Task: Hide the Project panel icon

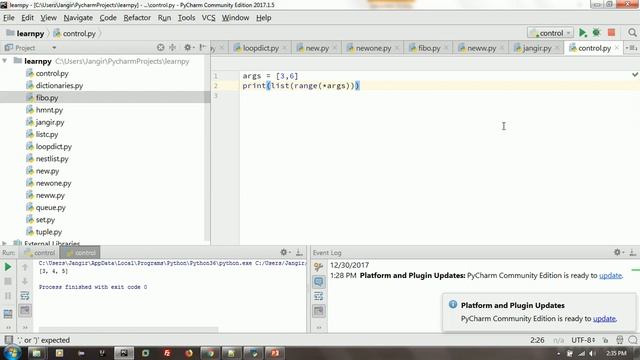Action: (x=202, y=48)
